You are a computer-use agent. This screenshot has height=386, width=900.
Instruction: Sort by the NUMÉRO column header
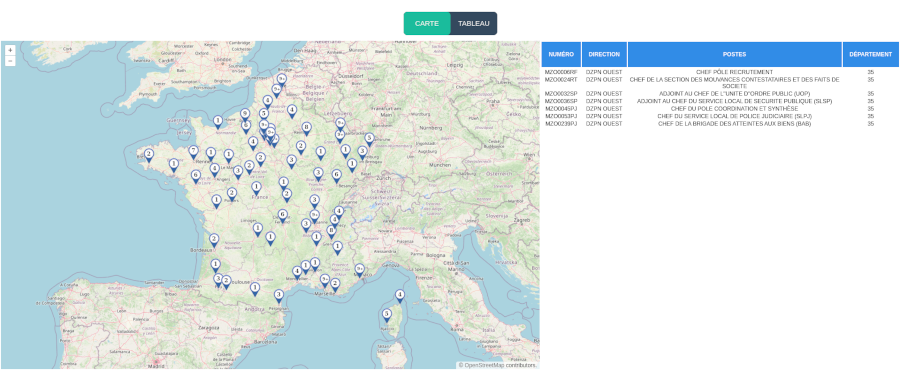click(x=561, y=55)
